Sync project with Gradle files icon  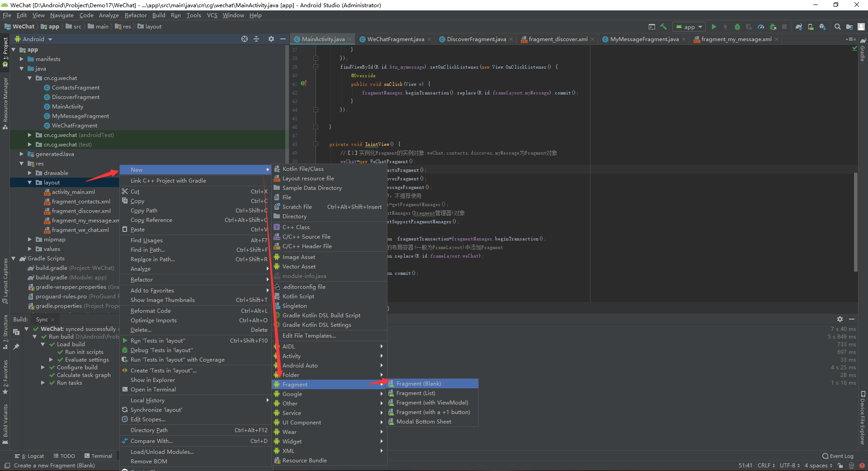pos(799,27)
